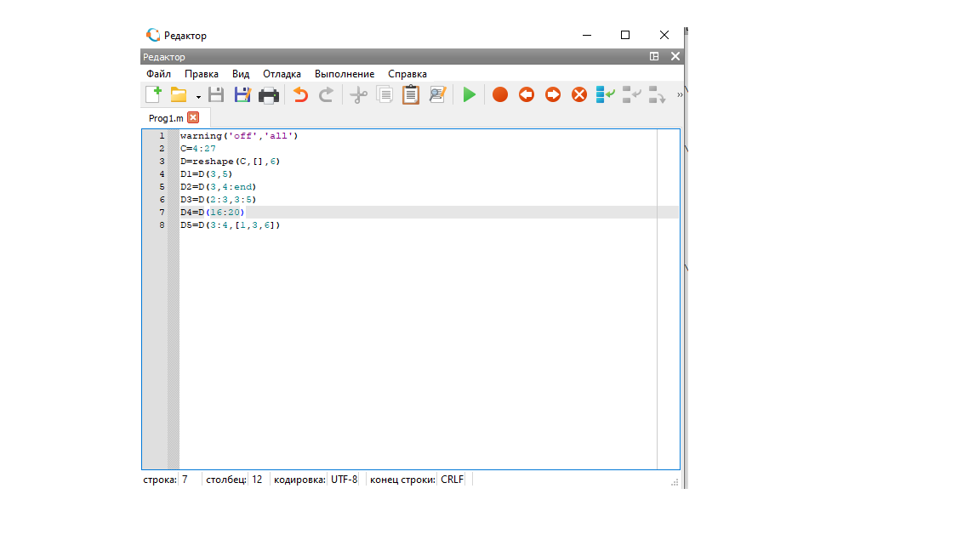Viewport: 980px width, 551px height.
Task: Print the current file
Action: point(269,94)
